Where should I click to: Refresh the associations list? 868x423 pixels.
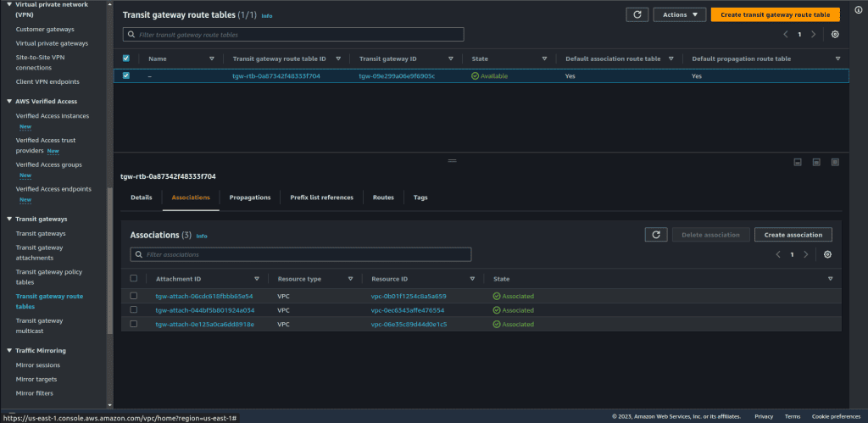coord(655,235)
